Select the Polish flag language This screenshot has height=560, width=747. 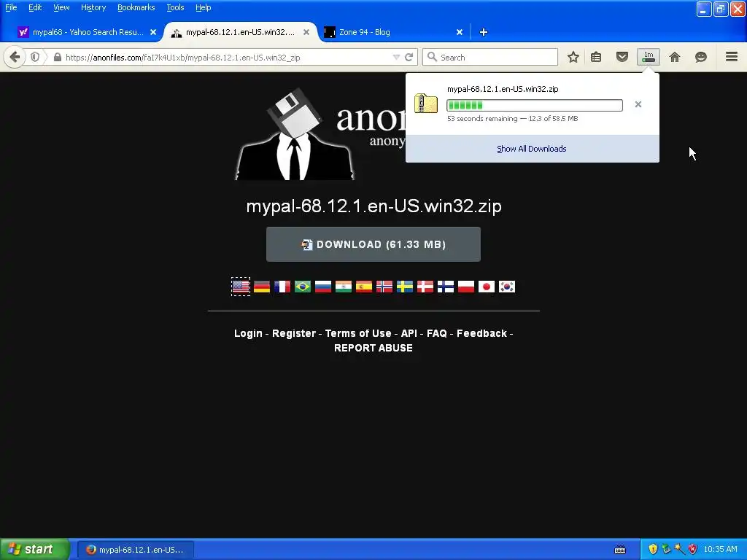[x=466, y=287]
